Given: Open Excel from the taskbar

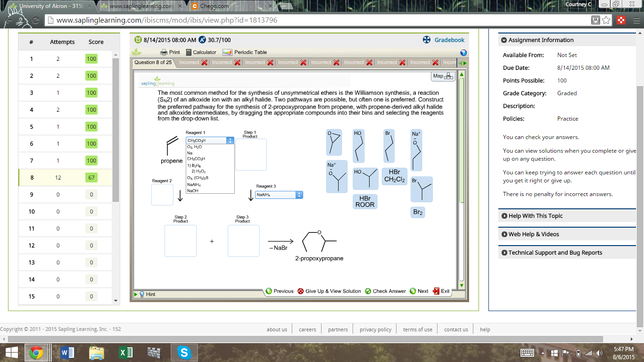Looking at the screenshot, I should pos(125,352).
